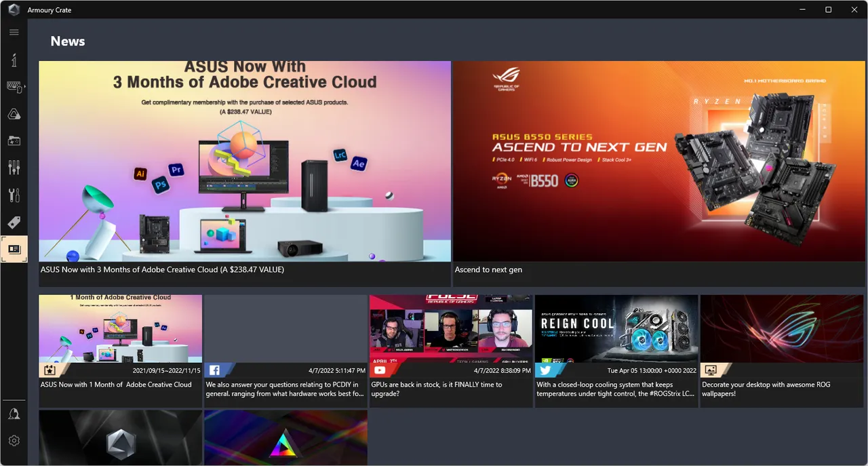The width and height of the screenshot is (868, 466).
Task: Open the Armoury Crate logo news card
Action: tap(120, 438)
